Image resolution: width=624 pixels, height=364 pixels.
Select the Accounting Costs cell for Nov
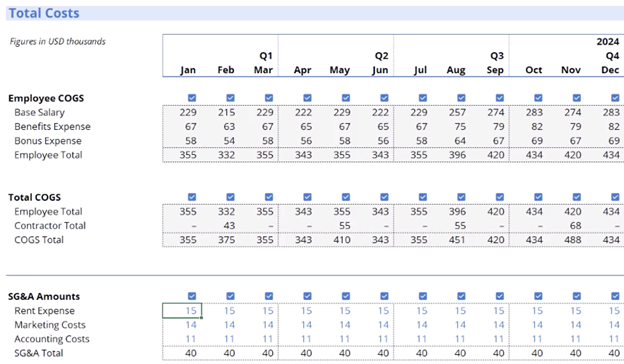[x=567, y=339]
